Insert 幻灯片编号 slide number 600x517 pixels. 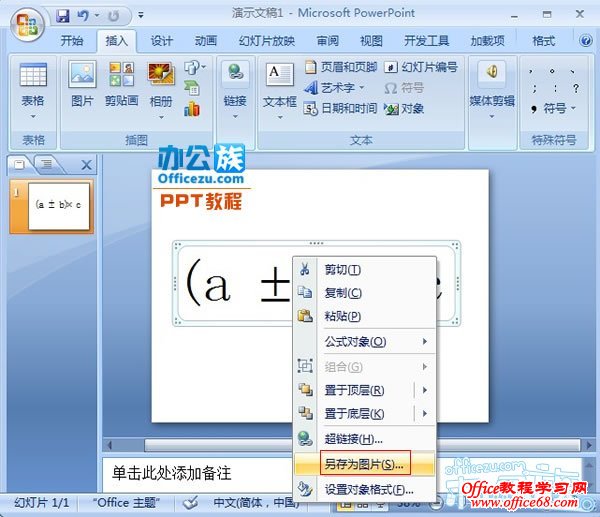click(421, 67)
